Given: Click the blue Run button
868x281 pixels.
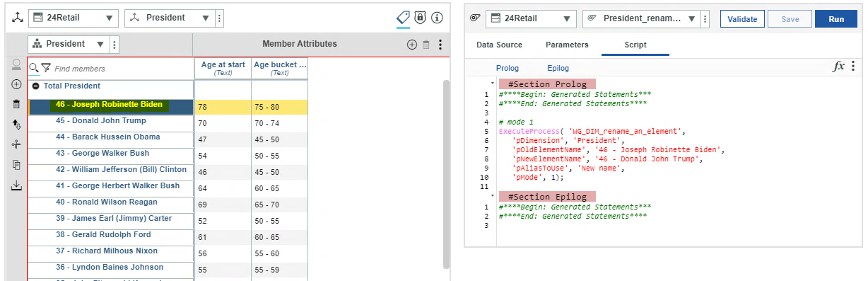Looking at the screenshot, I should click(x=836, y=19).
